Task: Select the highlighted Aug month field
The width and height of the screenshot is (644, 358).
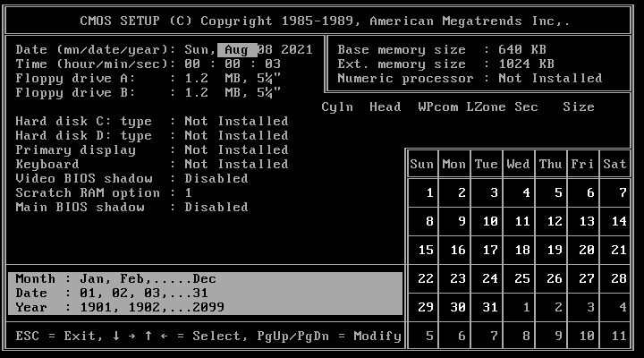Action: tap(237, 50)
